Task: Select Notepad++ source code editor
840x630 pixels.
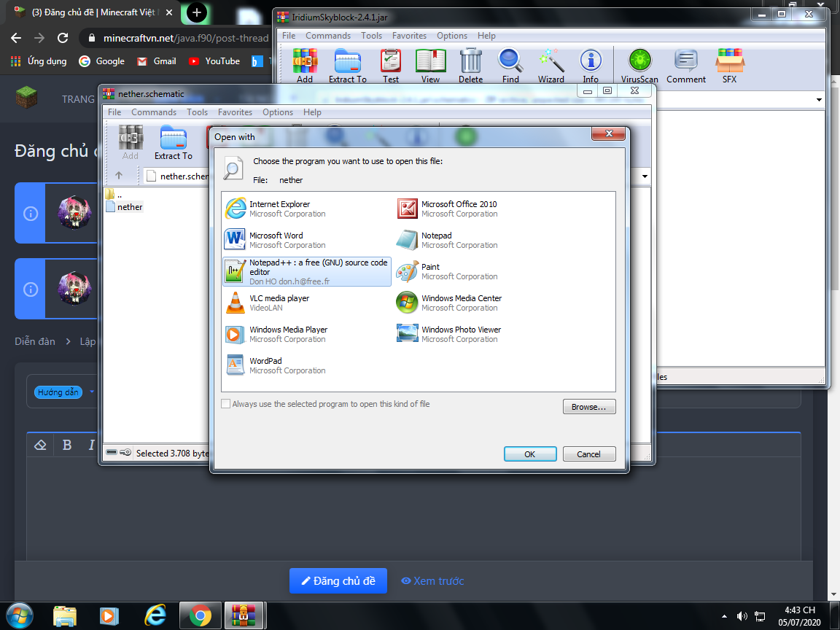Action: click(307, 271)
